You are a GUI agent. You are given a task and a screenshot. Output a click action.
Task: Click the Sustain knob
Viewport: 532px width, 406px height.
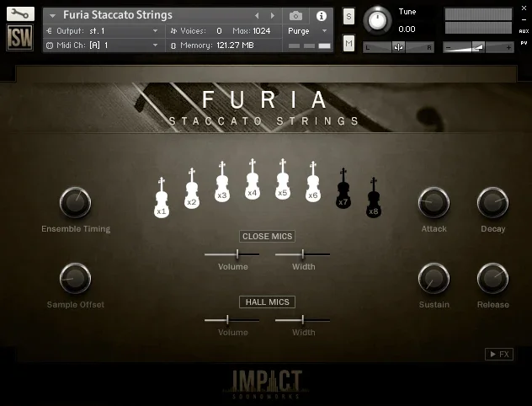(434, 278)
